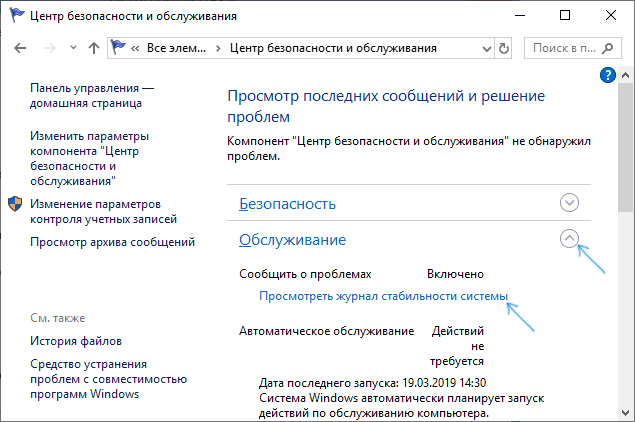Click the magnifier search icon
635x422 pixels.
[x=607, y=49]
